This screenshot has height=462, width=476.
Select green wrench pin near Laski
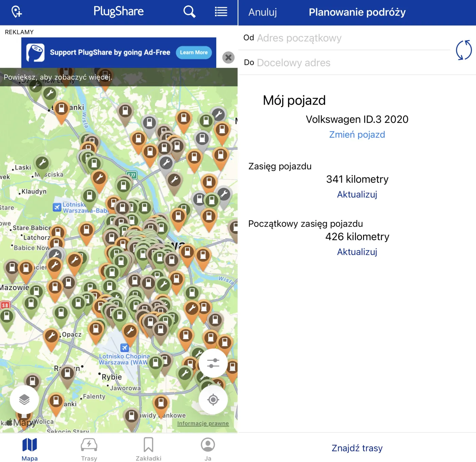click(42, 163)
